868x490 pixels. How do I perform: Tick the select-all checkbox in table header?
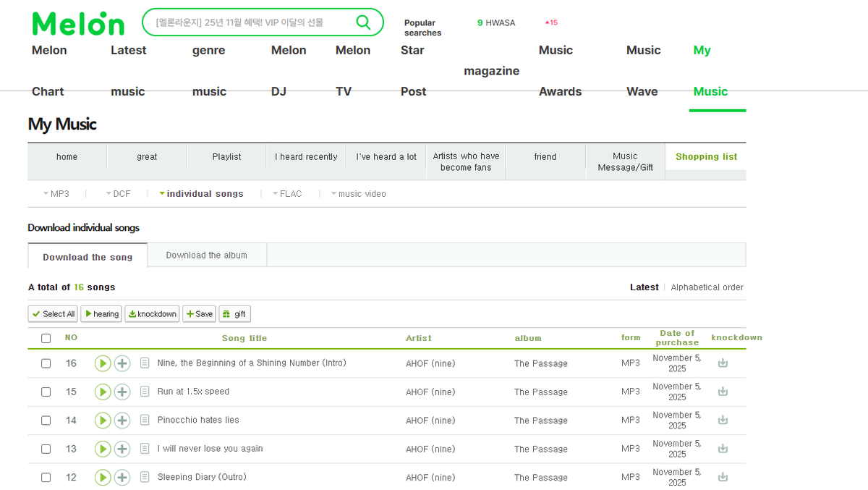coord(46,338)
